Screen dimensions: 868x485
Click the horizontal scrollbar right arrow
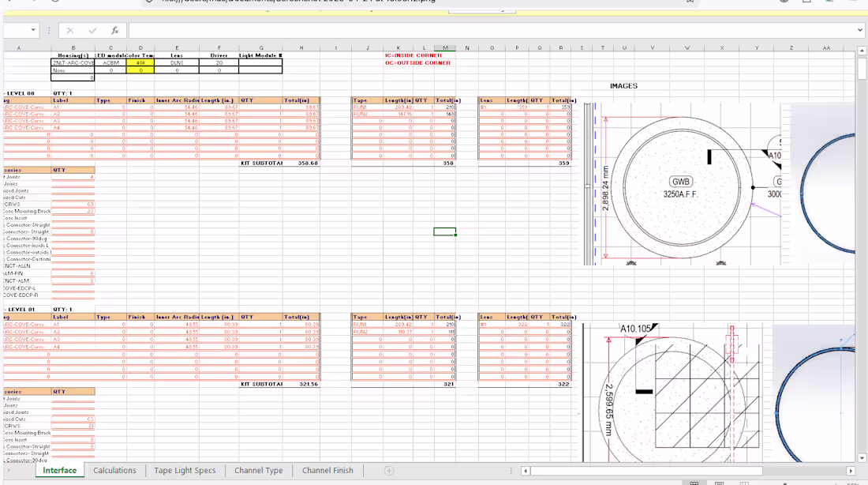pyautogui.click(x=851, y=471)
